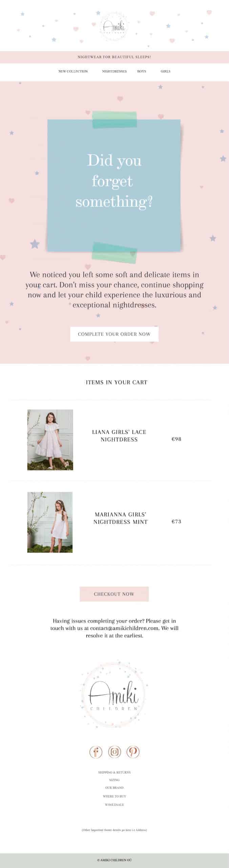The image size is (229, 868).
Task: View the Marianna Nightdress Mint photo
Action: coord(50,522)
